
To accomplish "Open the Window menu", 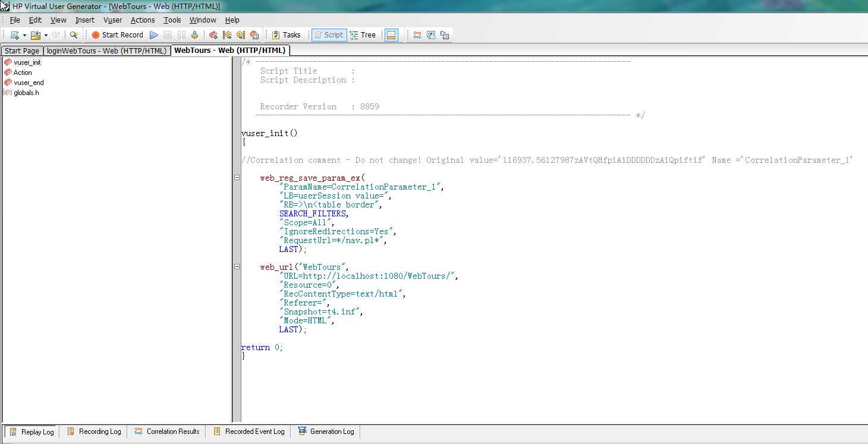I will pyautogui.click(x=203, y=20).
